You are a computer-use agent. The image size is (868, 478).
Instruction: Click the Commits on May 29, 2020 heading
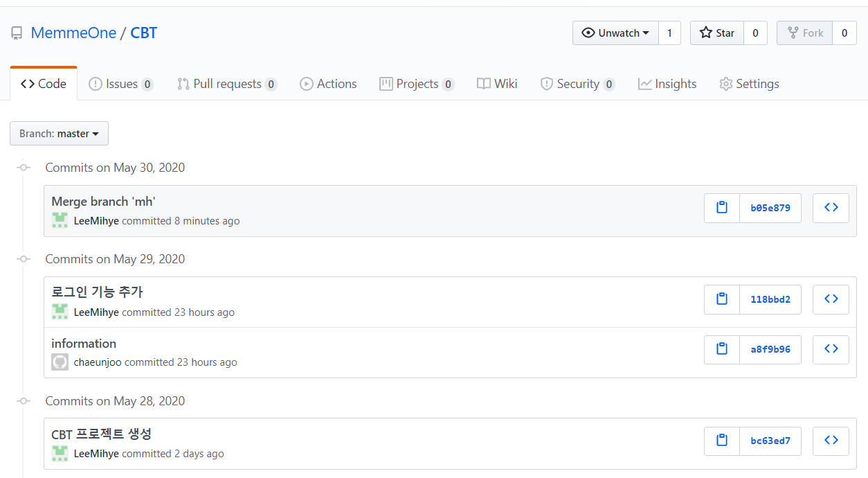coord(115,259)
